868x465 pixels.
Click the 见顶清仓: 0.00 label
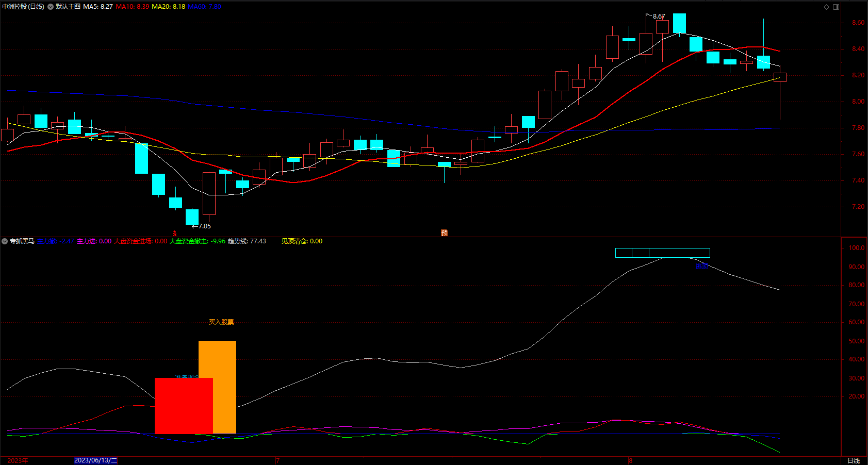point(302,241)
